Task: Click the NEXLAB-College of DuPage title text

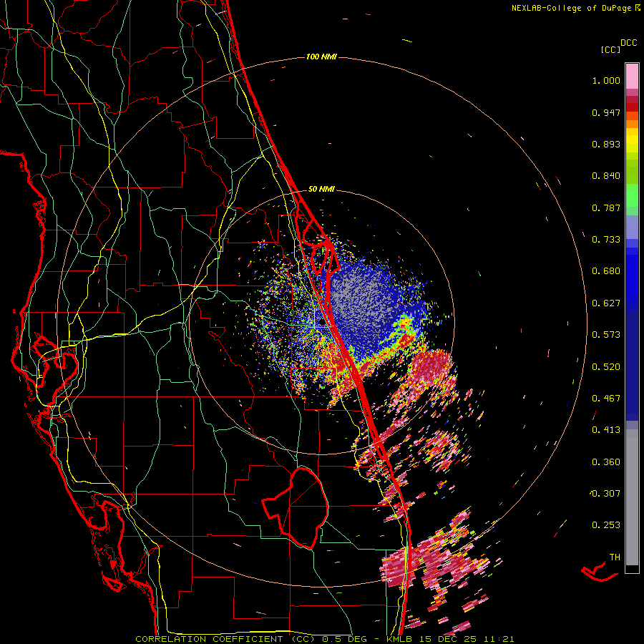Action: (x=572, y=8)
